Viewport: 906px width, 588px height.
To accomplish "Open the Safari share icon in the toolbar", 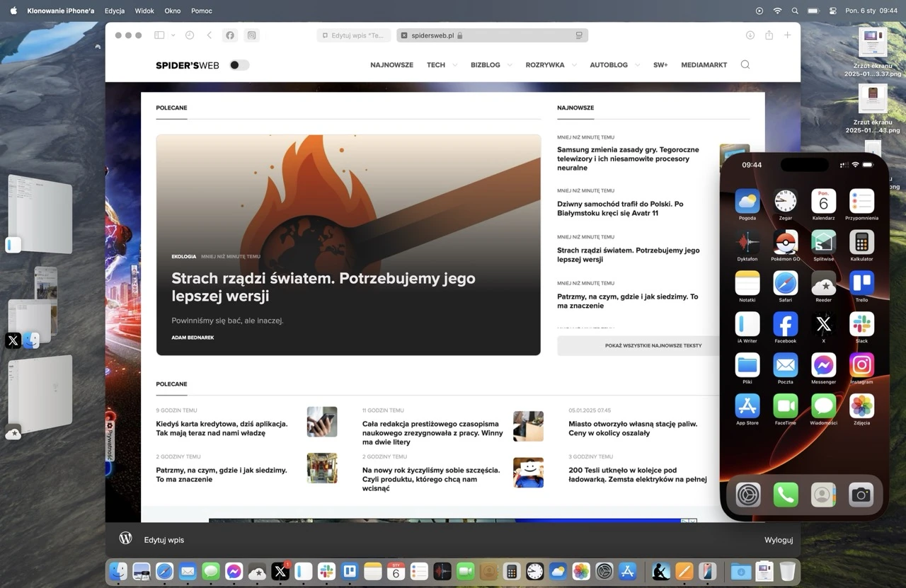I will pyautogui.click(x=769, y=35).
